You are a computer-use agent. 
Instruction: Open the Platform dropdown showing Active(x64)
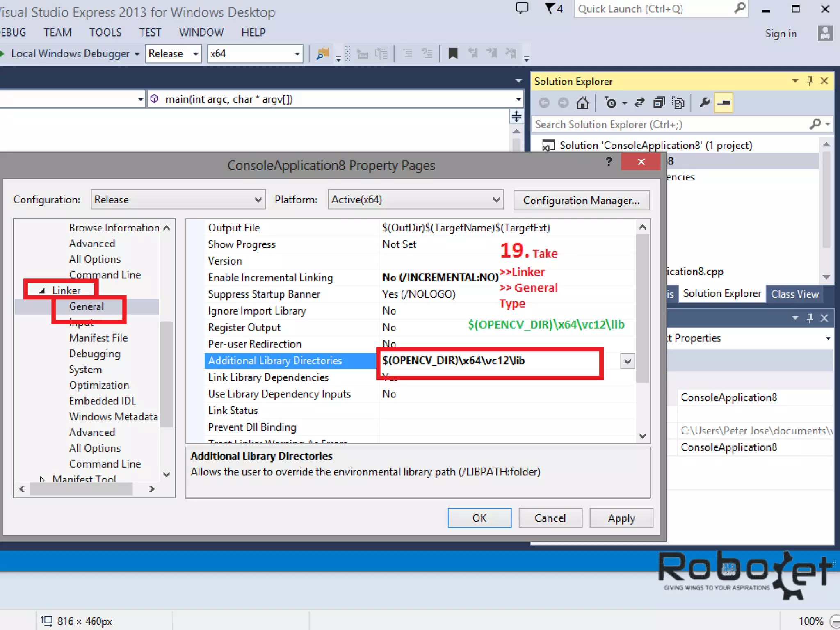tap(415, 200)
